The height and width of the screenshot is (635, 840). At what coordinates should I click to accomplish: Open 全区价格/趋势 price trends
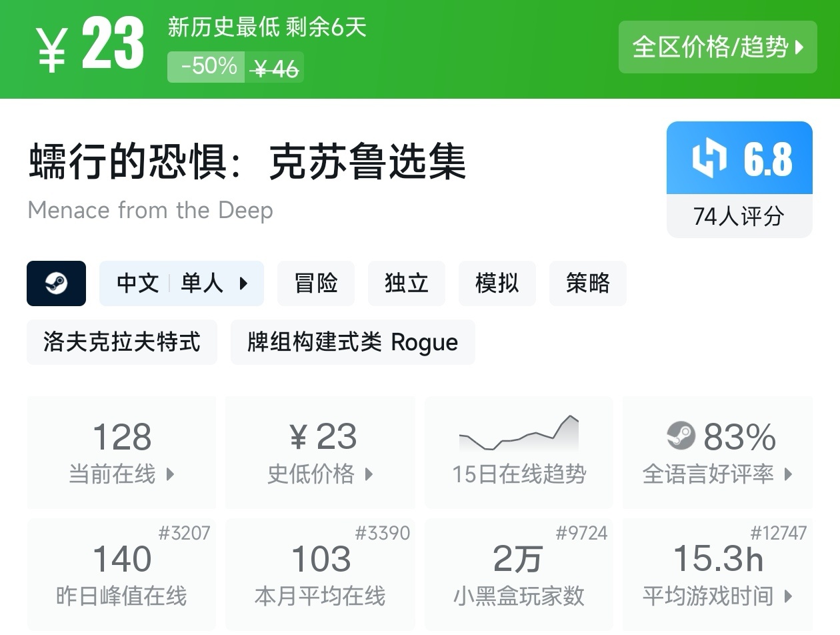(717, 47)
